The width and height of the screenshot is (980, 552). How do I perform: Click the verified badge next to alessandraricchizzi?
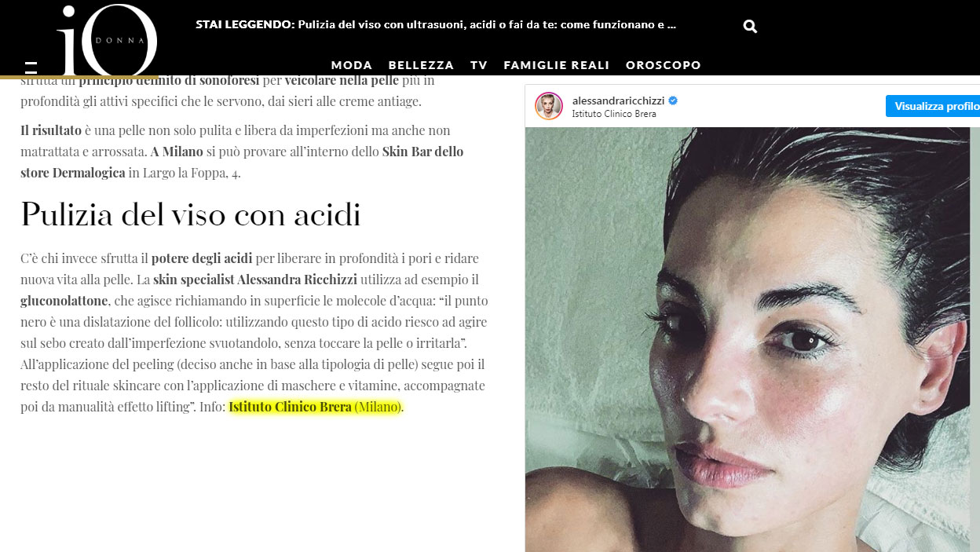673,101
